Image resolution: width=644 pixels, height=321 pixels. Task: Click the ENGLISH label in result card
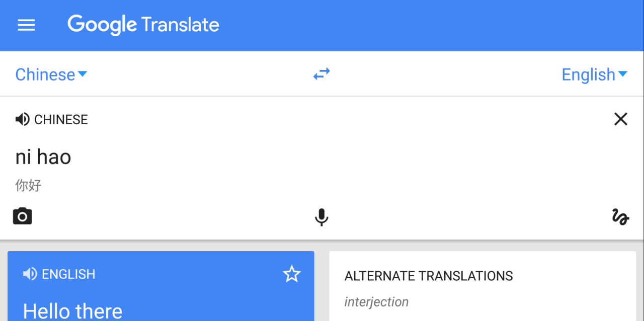[68, 274]
